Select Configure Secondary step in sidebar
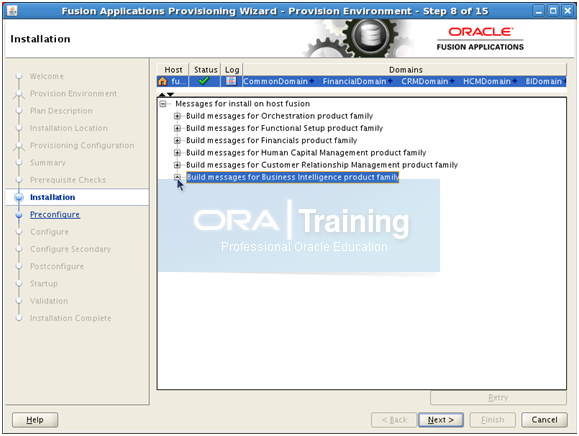 tap(70, 249)
